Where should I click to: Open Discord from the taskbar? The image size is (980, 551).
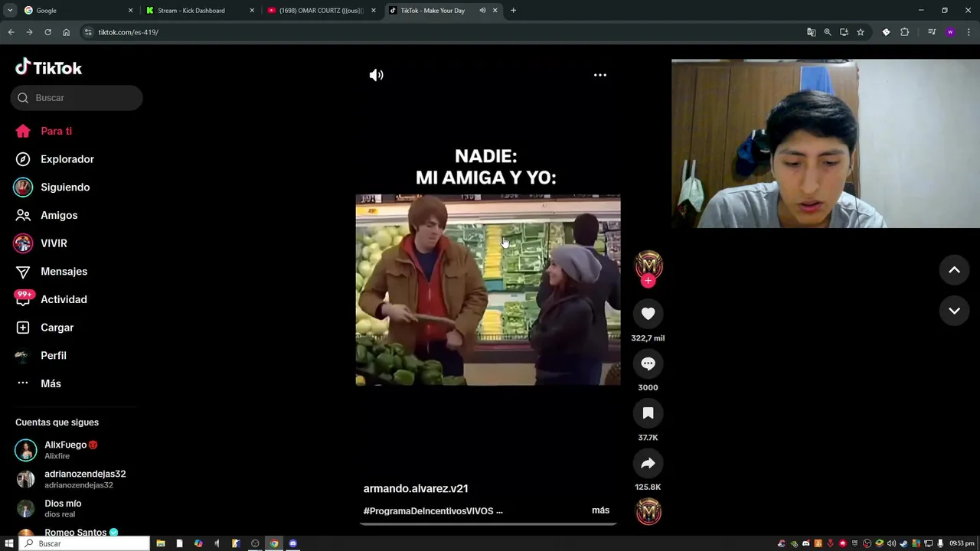(292, 543)
